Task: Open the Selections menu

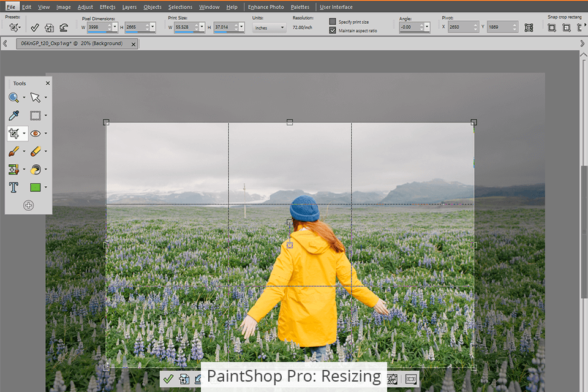Action: point(180,7)
